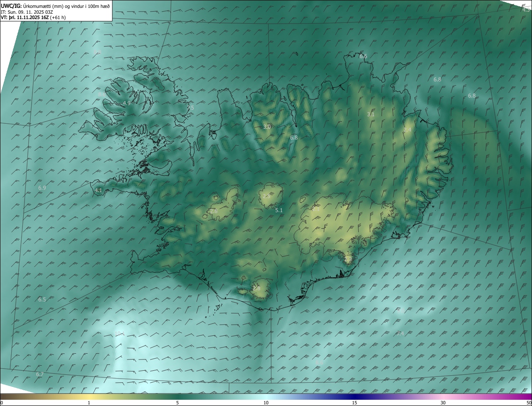Click the colorbar tick label '1'
532x406 pixels.
tap(89, 403)
